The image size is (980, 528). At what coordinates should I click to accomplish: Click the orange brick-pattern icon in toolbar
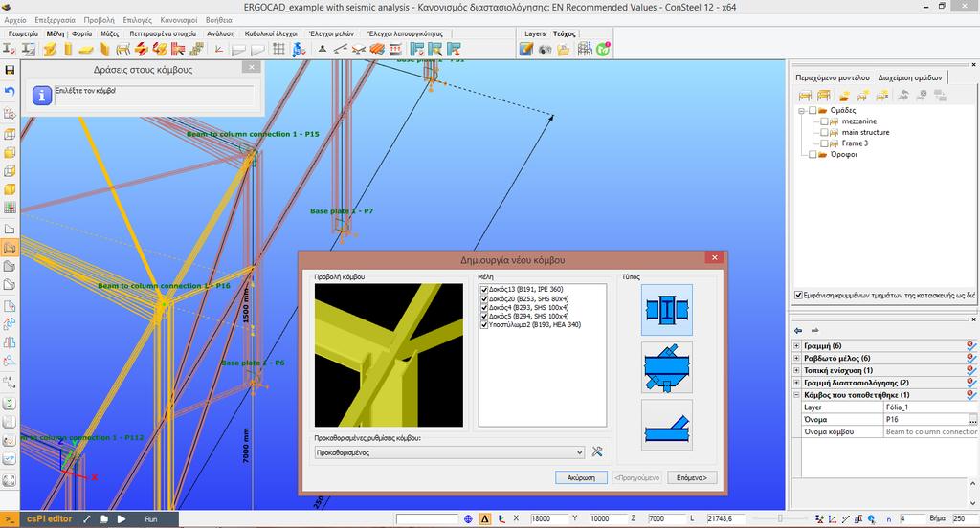(x=377, y=49)
